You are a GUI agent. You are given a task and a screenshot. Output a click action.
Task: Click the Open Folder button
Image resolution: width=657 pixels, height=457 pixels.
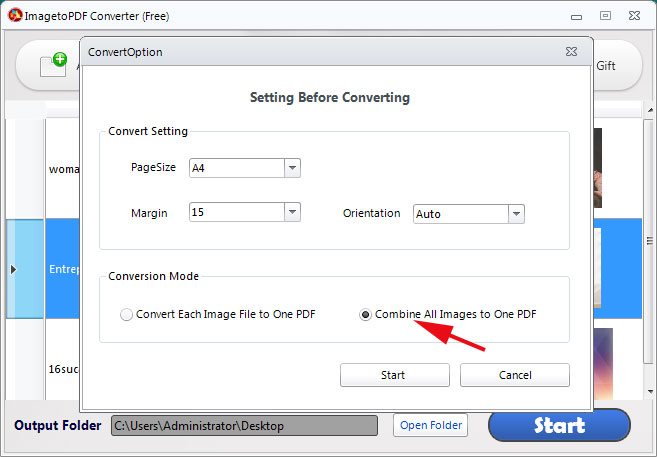(430, 425)
